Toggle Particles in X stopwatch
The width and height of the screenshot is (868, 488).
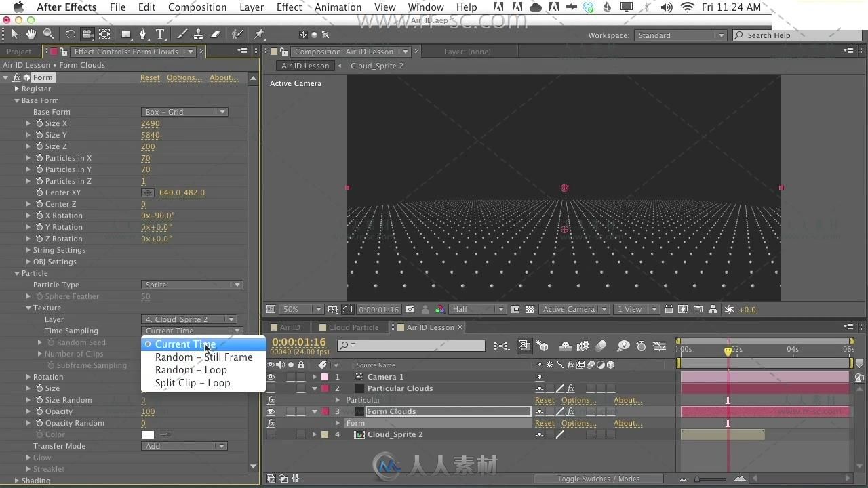tap(39, 158)
